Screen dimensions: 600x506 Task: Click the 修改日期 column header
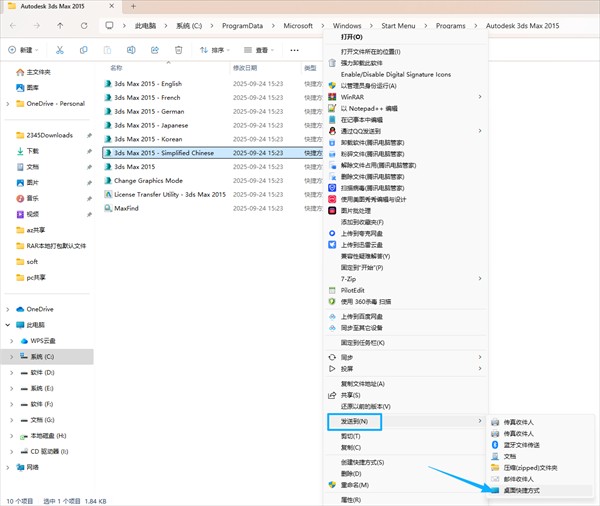pyautogui.click(x=249, y=67)
